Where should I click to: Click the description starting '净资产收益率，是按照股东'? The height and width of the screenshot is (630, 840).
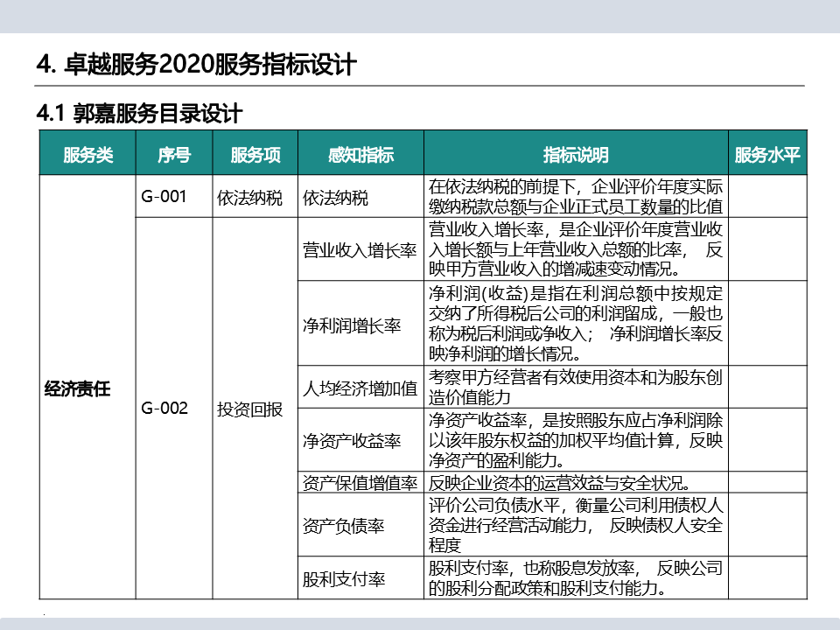576,440
